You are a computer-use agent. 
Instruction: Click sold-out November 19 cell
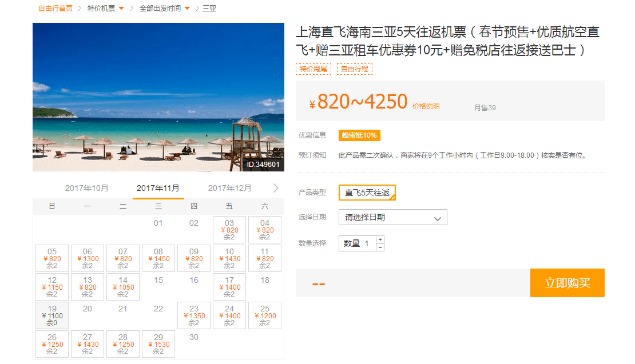pyautogui.click(x=52, y=315)
